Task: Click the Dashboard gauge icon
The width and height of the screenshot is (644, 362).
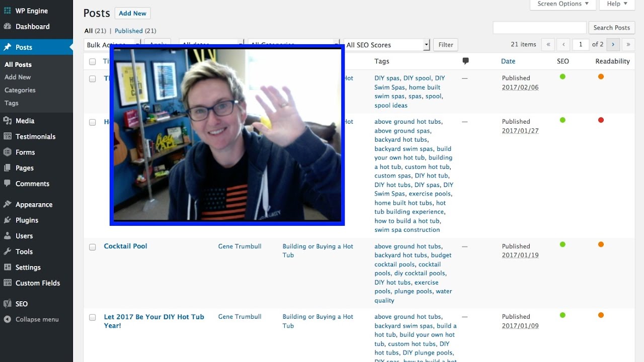Action: (8, 26)
